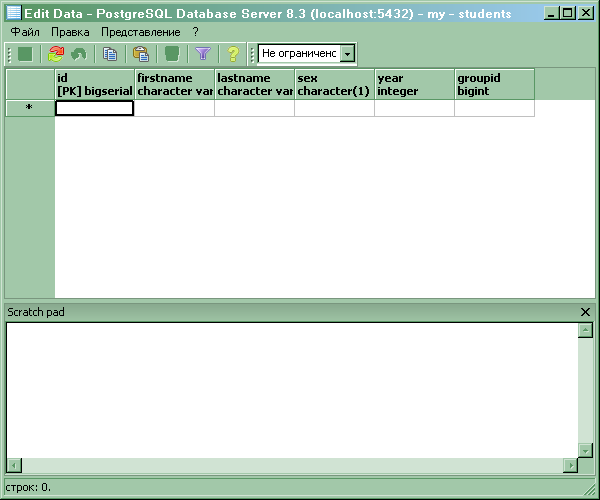
Task: Click the empty groupid cell
Action: click(x=494, y=108)
